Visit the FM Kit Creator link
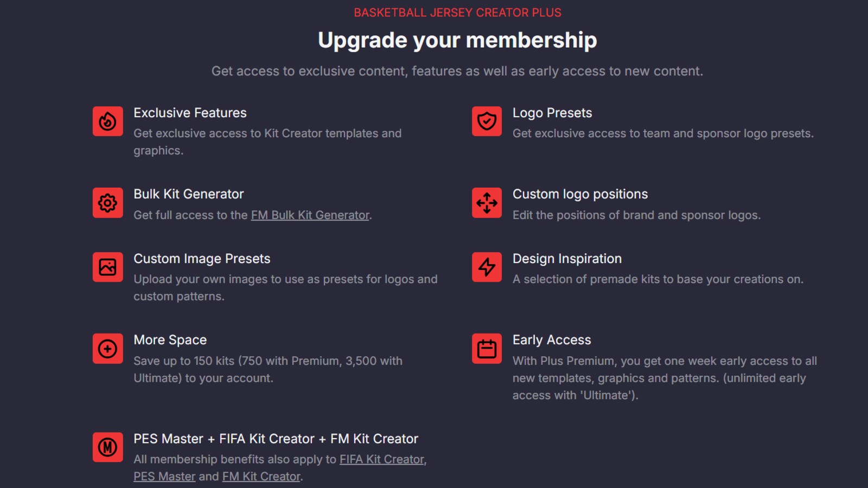The height and width of the screenshot is (488, 868). [261, 477]
